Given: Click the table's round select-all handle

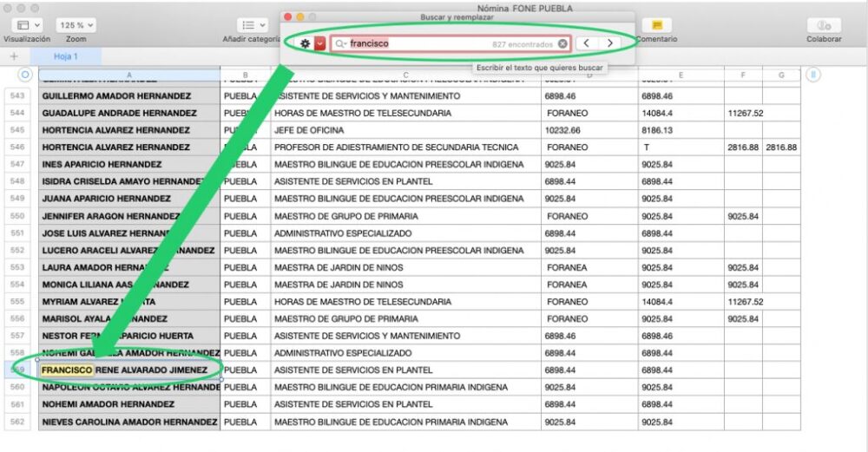Looking at the screenshot, I should point(25,74).
